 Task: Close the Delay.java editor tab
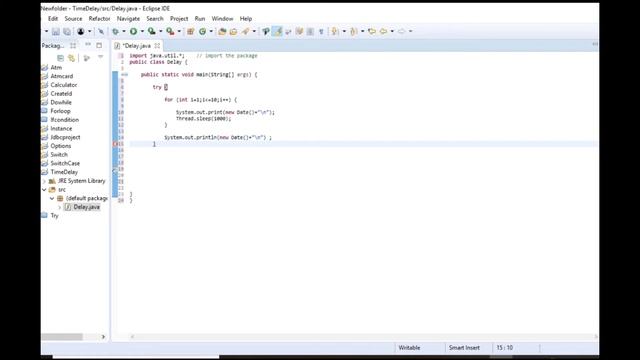point(157,46)
